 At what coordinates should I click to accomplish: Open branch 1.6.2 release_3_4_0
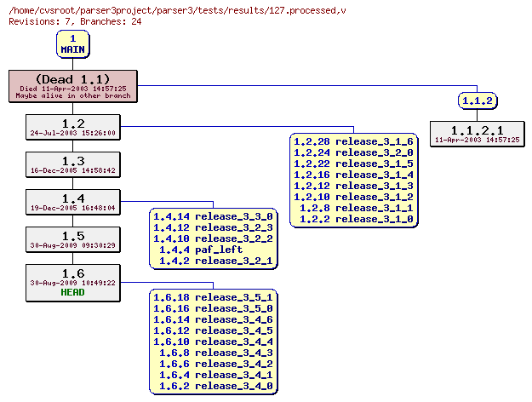[x=216, y=386]
